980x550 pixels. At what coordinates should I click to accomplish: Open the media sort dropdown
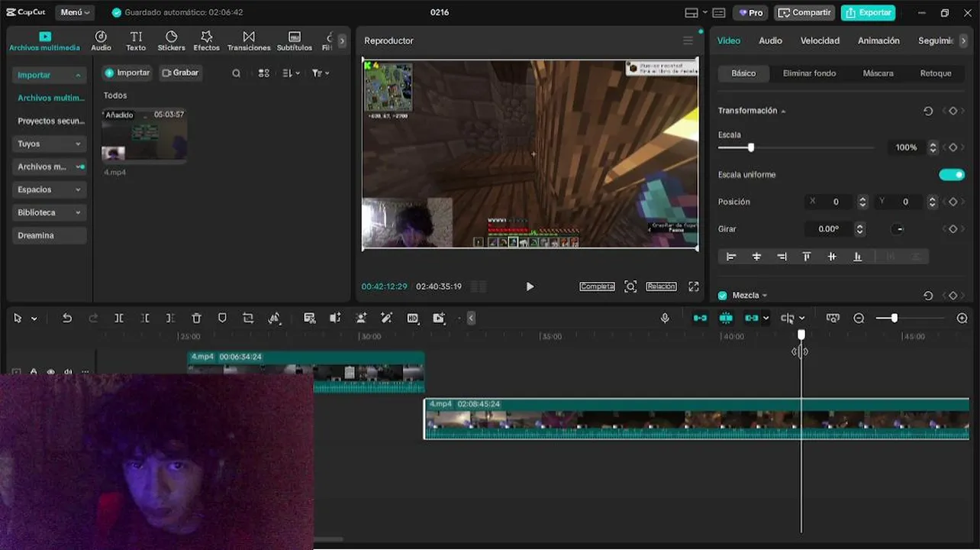pos(292,73)
